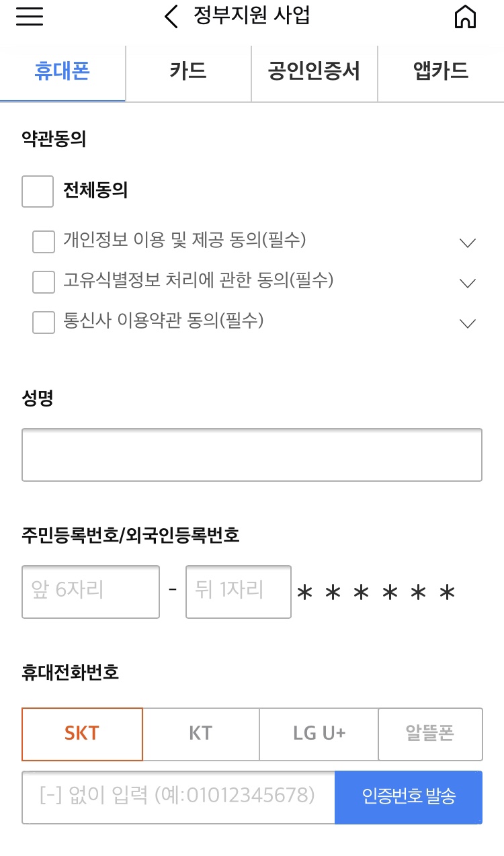This screenshot has width=504, height=856.
Task: Expand 통신사 이용약관 동의 chevron
Action: pos(468,324)
